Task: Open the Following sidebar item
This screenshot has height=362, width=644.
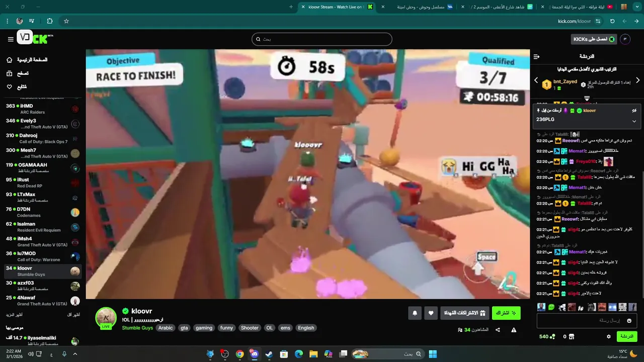Action: tap(17, 87)
